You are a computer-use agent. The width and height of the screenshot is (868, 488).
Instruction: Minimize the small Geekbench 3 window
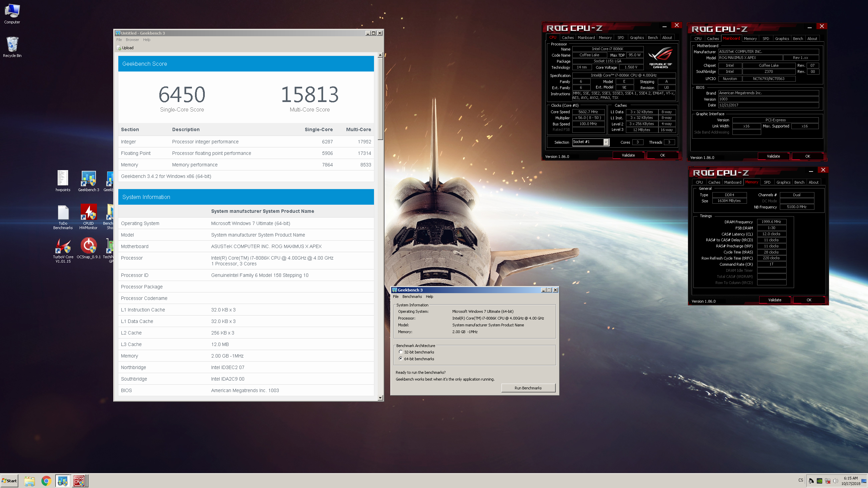tap(544, 290)
